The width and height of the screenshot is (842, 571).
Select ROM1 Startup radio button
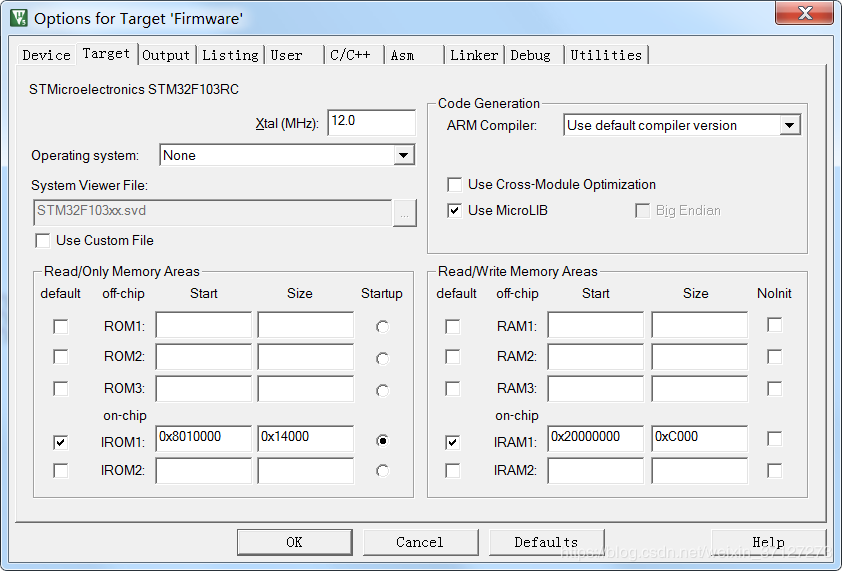(x=382, y=327)
